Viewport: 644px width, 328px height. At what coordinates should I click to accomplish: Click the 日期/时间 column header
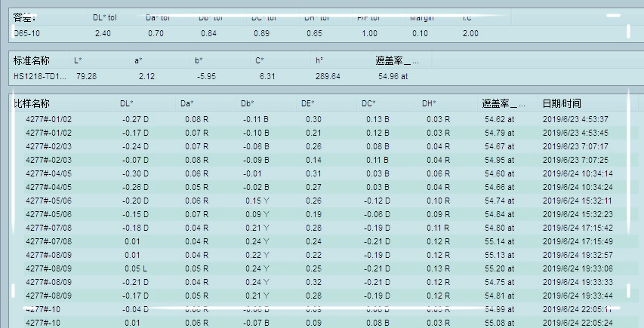coord(562,103)
